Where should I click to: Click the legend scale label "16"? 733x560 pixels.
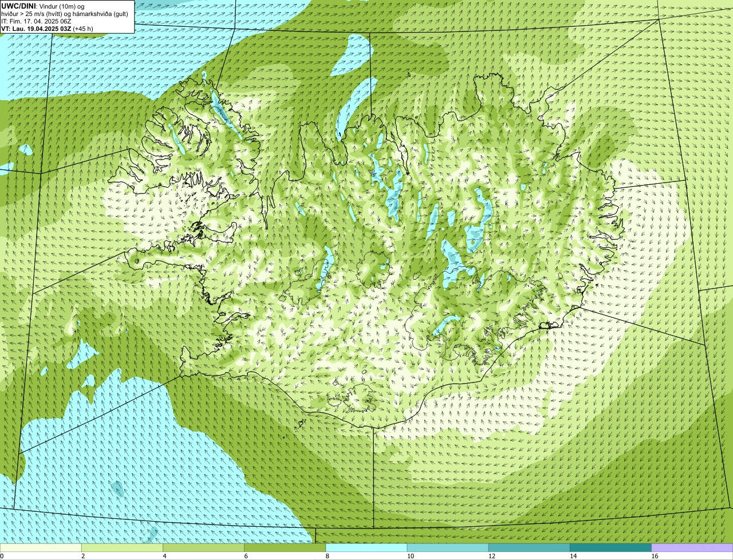tap(655, 556)
